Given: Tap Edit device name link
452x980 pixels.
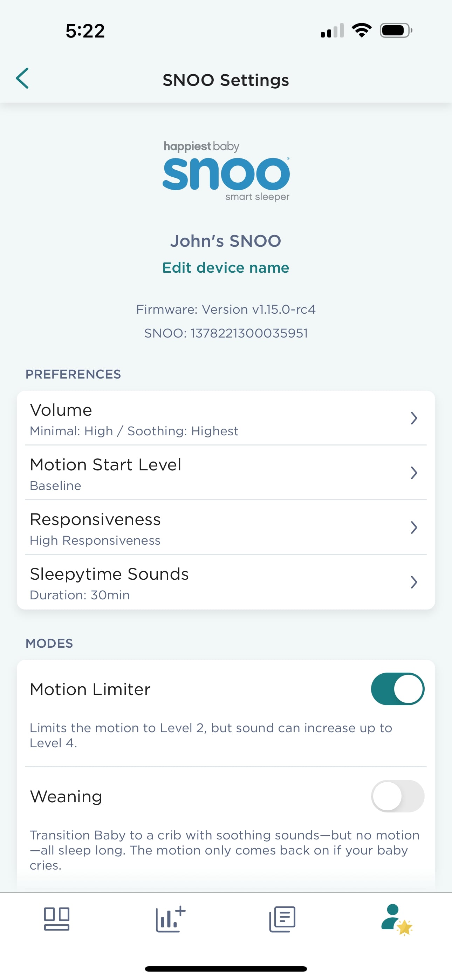Looking at the screenshot, I should pyautogui.click(x=226, y=268).
